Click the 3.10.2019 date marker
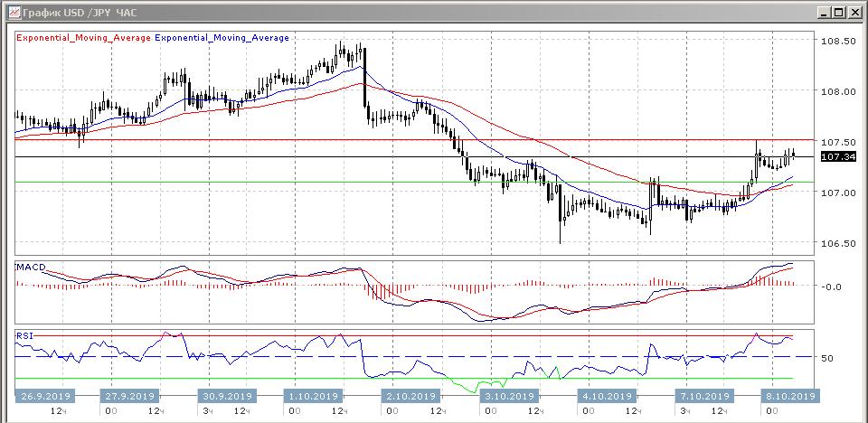The width and height of the screenshot is (868, 423). [505, 396]
